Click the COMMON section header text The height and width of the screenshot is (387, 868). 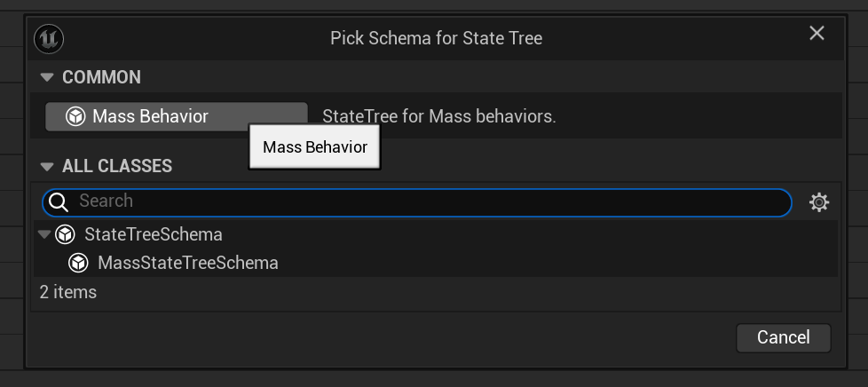101,77
